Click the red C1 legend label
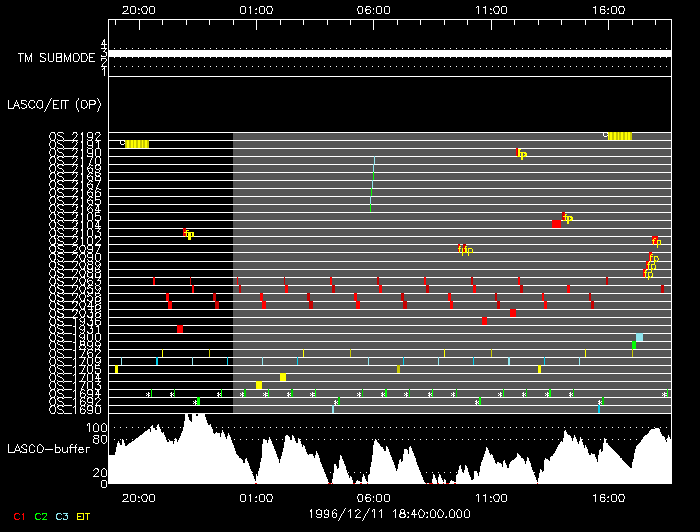This screenshot has height=532, width=700. click(17, 516)
